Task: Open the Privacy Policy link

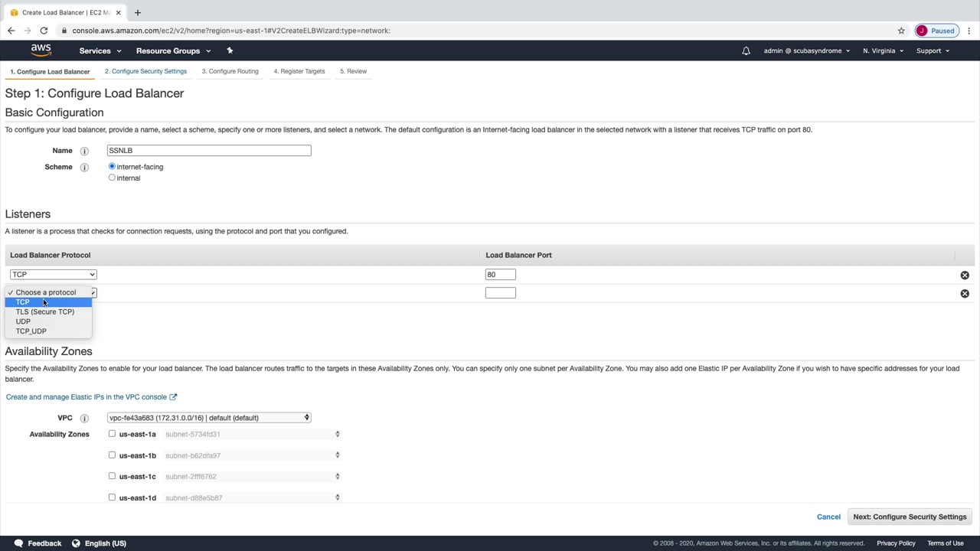Action: (896, 543)
